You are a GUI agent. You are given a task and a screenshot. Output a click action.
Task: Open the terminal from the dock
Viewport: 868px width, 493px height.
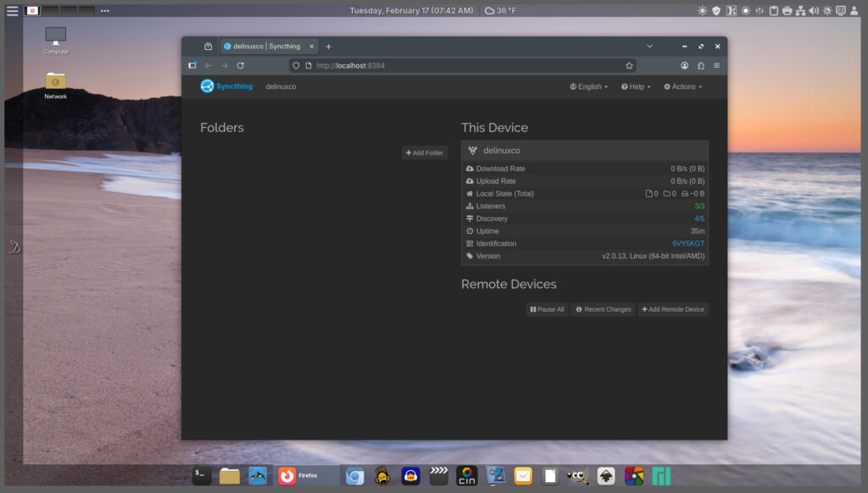coord(201,476)
